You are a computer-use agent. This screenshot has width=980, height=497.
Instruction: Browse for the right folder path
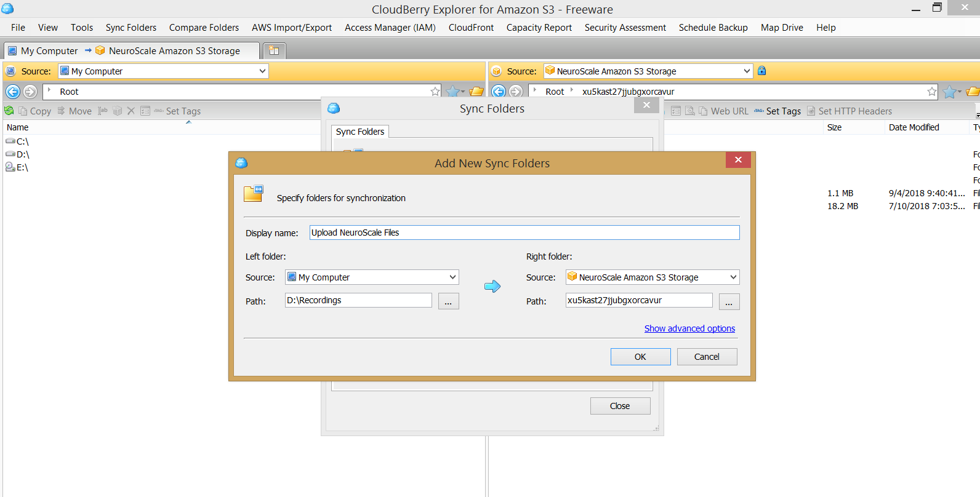pyautogui.click(x=729, y=301)
